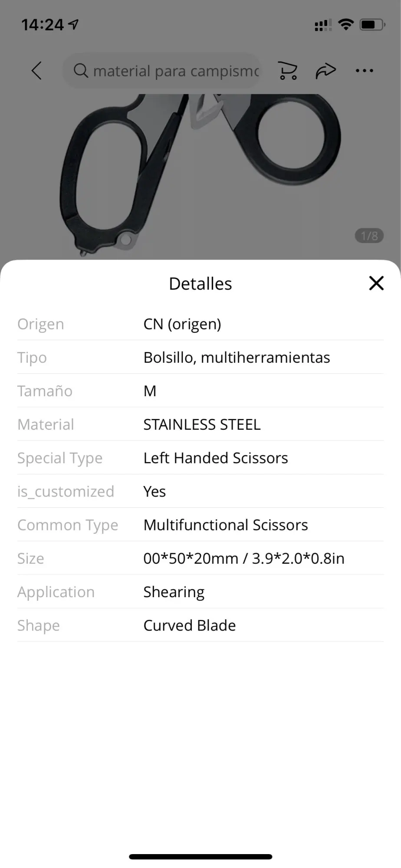The width and height of the screenshot is (401, 868).
Task: Select the Origen detail row
Action: (x=200, y=324)
